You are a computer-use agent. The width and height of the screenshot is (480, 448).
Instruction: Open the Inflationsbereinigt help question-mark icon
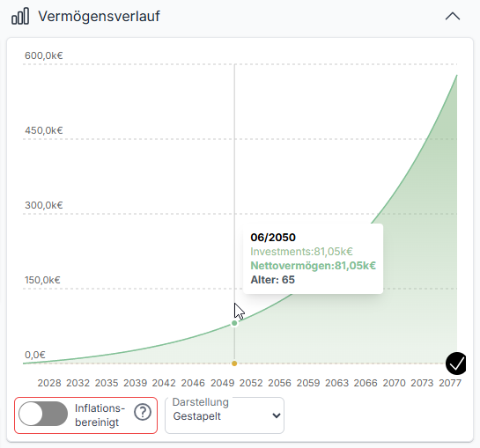click(x=143, y=412)
